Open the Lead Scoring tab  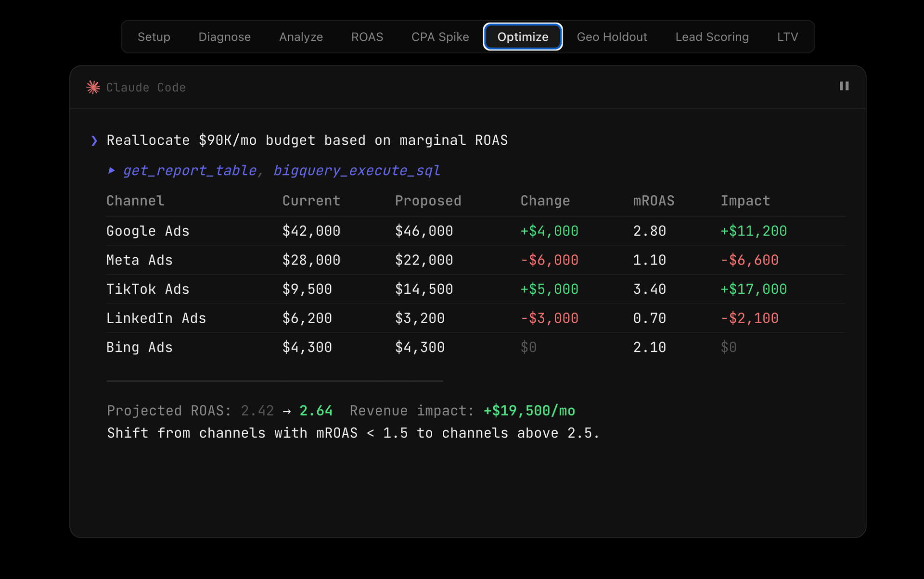tap(712, 37)
